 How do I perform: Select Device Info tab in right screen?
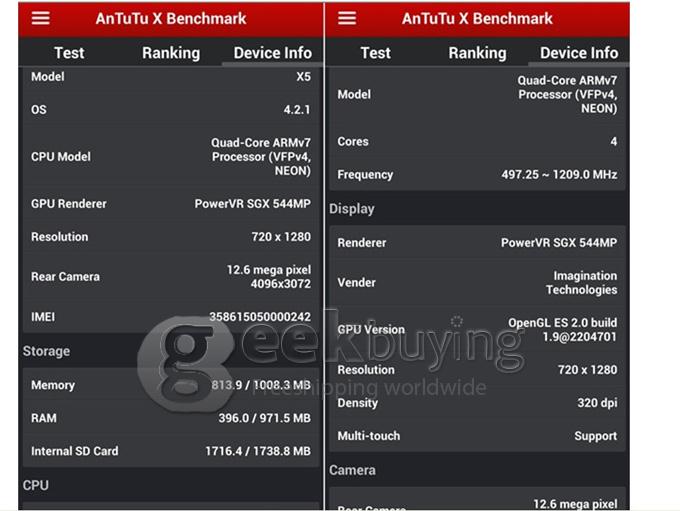coord(579,53)
